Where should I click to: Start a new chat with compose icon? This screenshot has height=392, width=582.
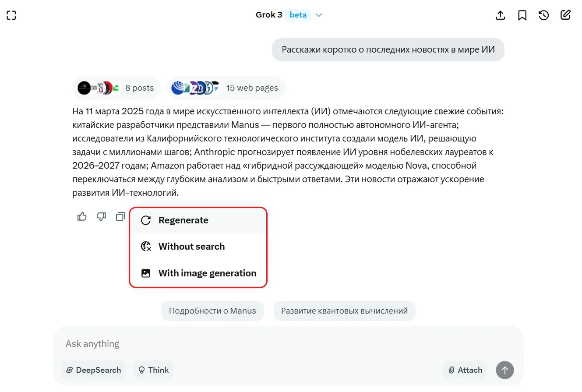pyautogui.click(x=565, y=15)
